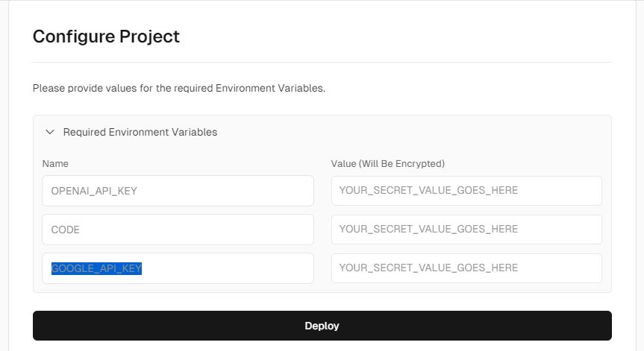Click the Configure Project heading
The height and width of the screenshot is (351, 644).
tap(106, 36)
